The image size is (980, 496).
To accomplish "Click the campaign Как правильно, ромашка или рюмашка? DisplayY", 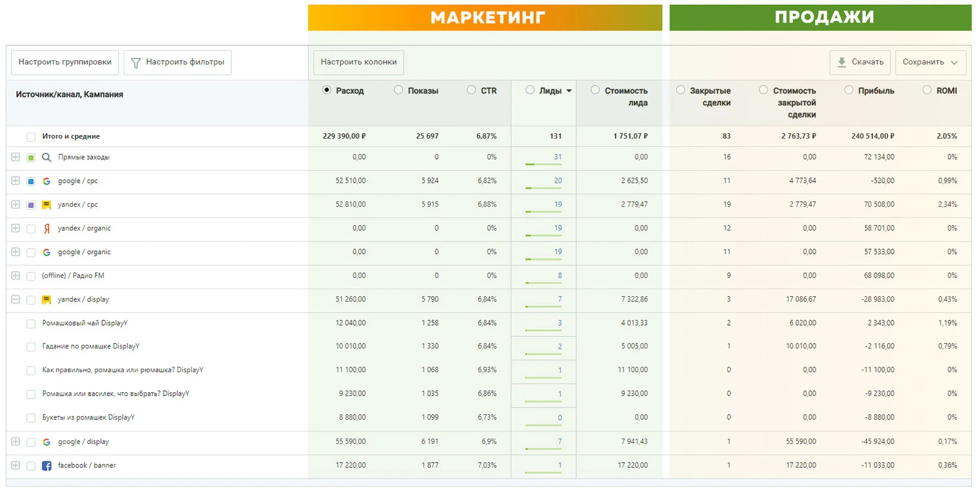I will (122, 371).
